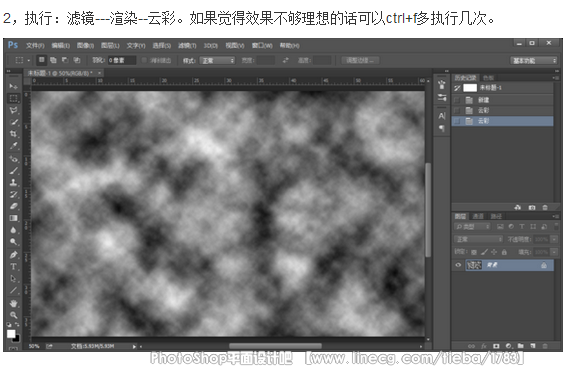
Task: Select the Rectangular Marquee tool in toolbox
Action: 13,99
